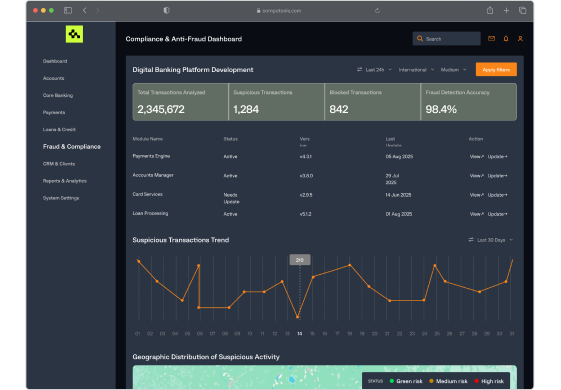Screen dimensions: 561x390
Task: Click the Apply filters button
Action: [x=496, y=70]
